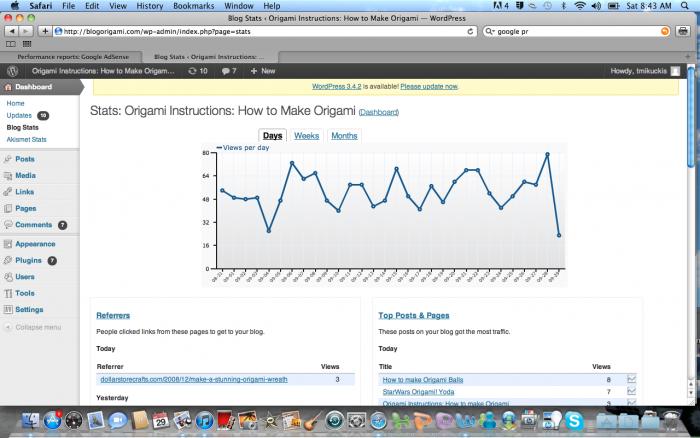Image resolution: width=700 pixels, height=438 pixels.
Task: Open the Safari Window menu
Action: [x=238, y=6]
